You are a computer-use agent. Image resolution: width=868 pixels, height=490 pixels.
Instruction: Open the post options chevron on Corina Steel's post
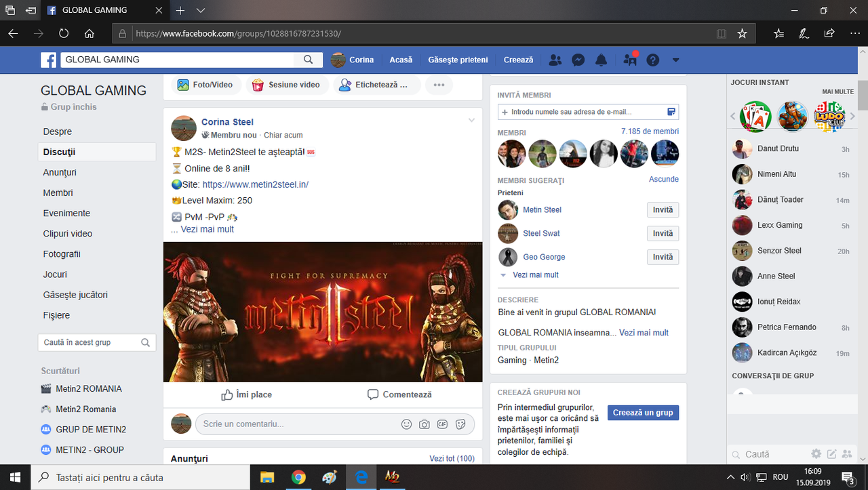[471, 121]
